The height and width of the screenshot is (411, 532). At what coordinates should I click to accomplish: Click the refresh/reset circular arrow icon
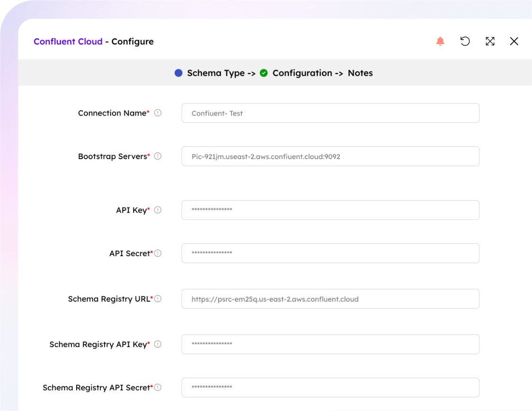(x=465, y=41)
